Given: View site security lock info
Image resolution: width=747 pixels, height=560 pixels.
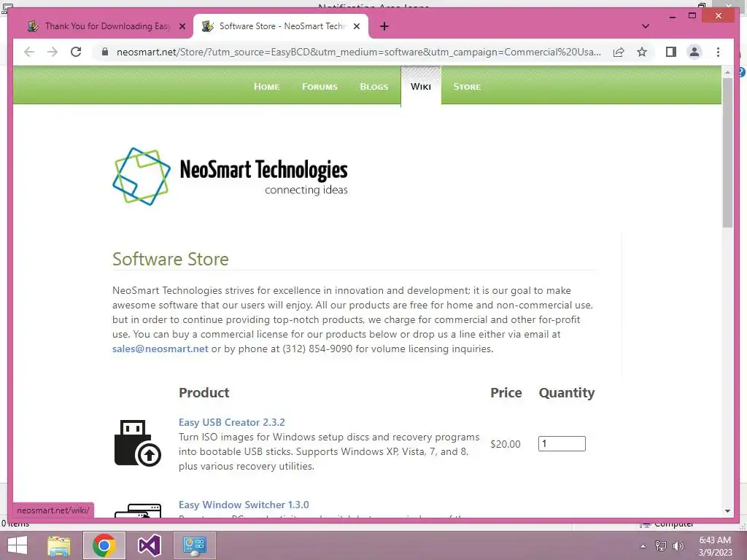Looking at the screenshot, I should click(105, 52).
